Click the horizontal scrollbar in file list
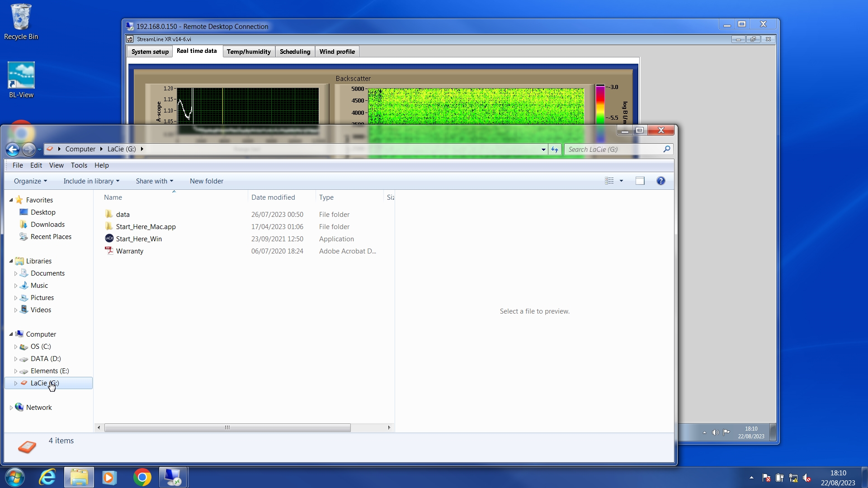 [227, 427]
